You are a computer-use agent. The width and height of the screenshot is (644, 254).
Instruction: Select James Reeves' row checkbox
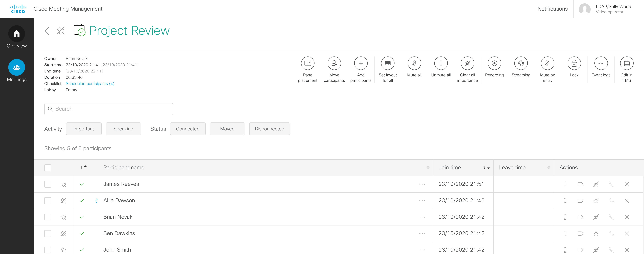(x=48, y=184)
